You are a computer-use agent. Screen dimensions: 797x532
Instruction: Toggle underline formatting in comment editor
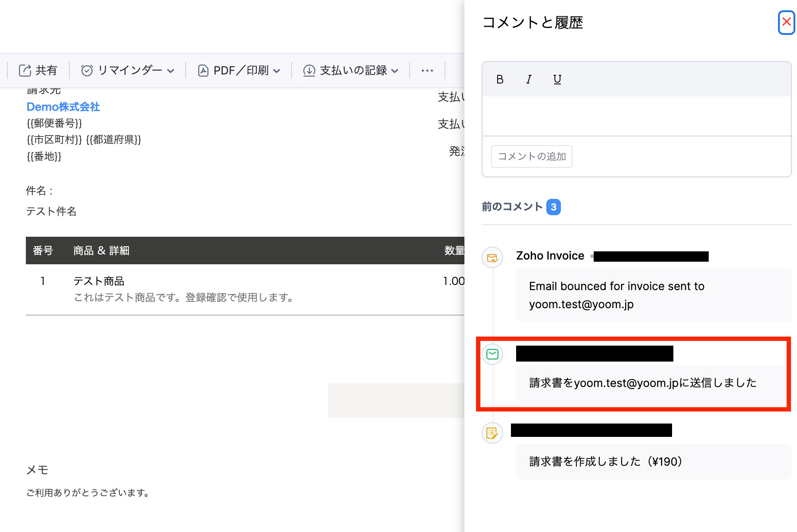click(x=557, y=80)
